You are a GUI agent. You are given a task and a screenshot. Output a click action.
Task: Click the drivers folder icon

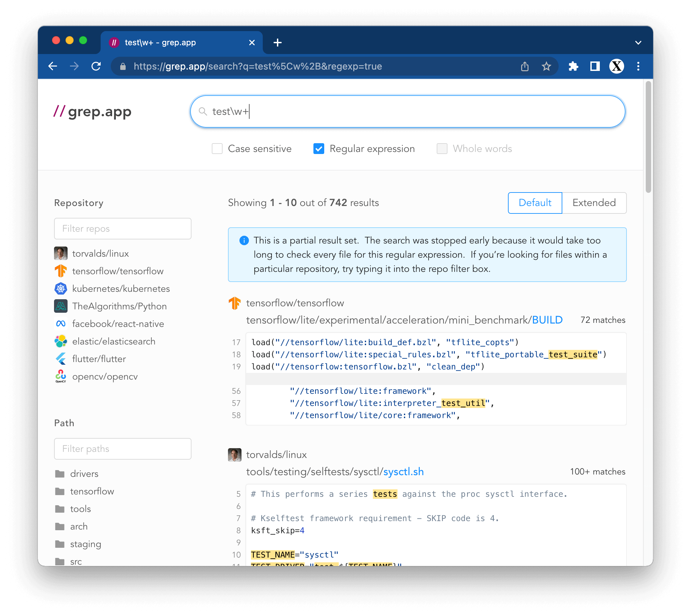pos(60,474)
